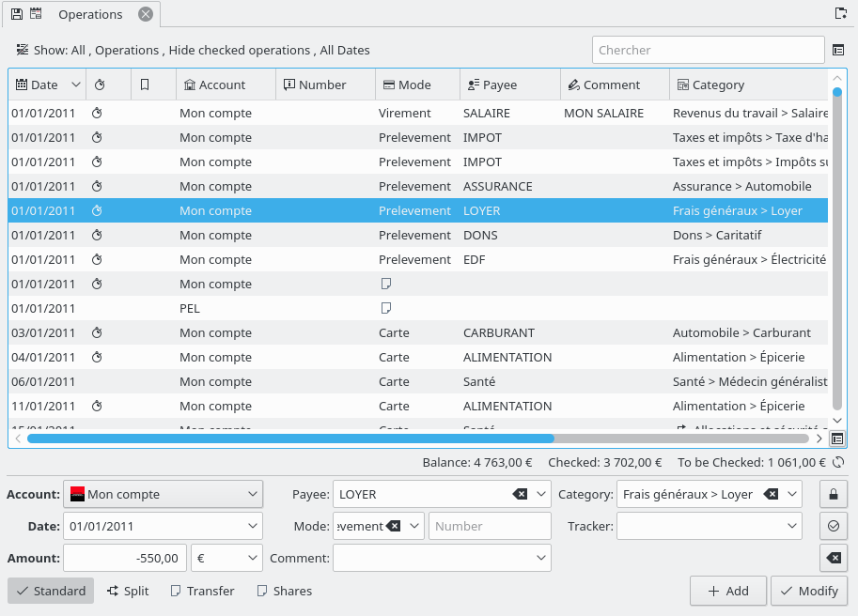Click the clear-all fields button

pyautogui.click(x=834, y=558)
